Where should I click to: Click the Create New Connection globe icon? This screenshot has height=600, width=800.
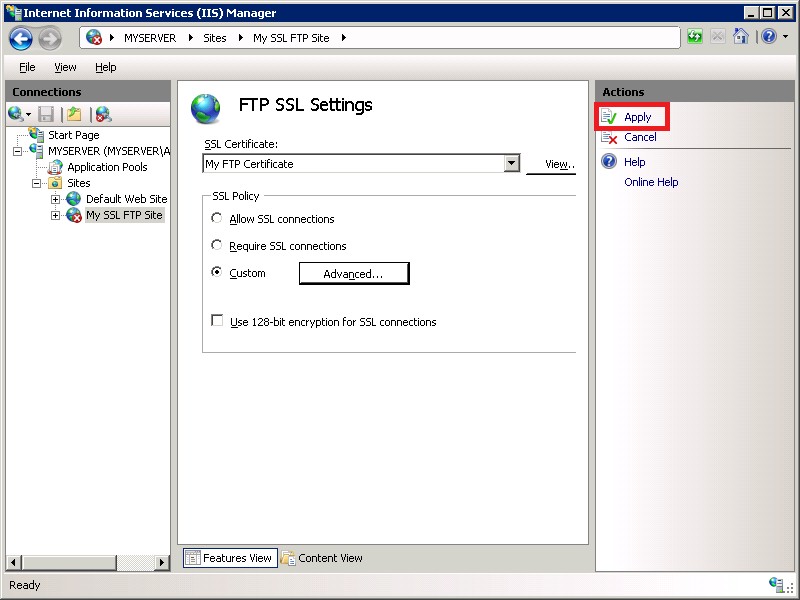(x=15, y=114)
